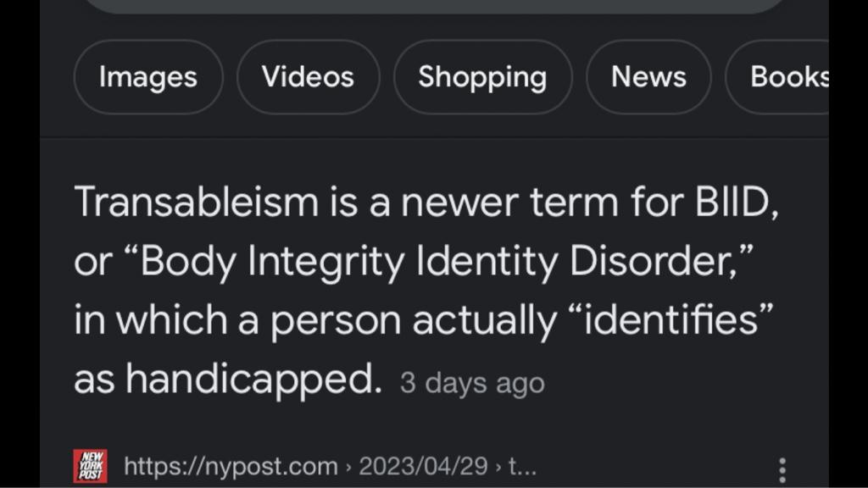Click the "BIID" acronym in the snippet
This screenshot has width=868, height=488.
[737, 202]
